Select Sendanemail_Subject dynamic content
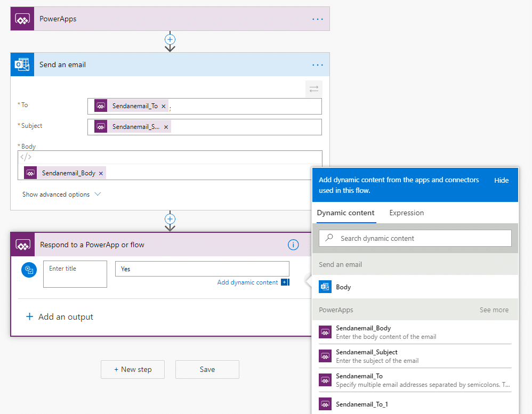The height and width of the screenshot is (414, 532). (415, 356)
